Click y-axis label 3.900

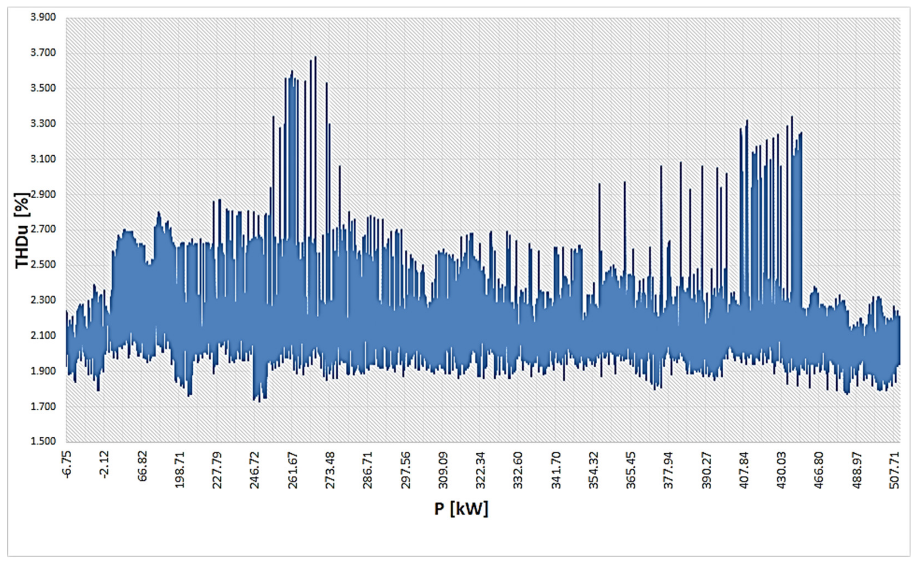click(43, 17)
